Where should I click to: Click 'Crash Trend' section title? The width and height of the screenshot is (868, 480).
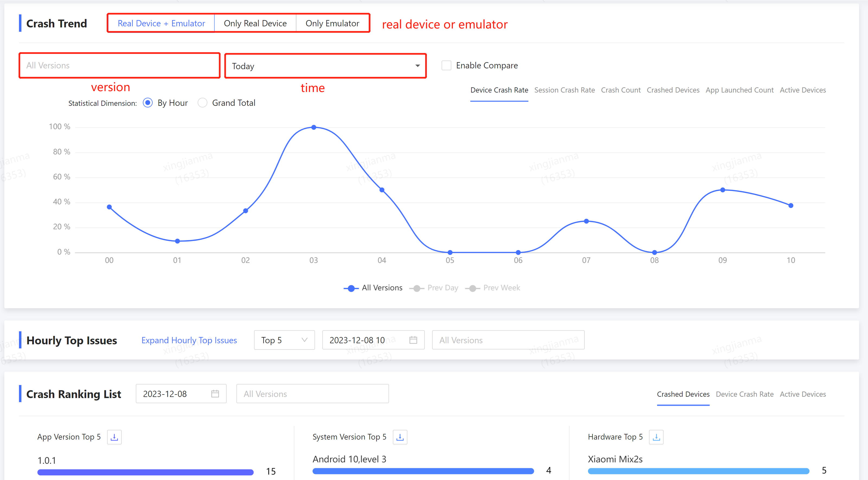[x=57, y=23]
